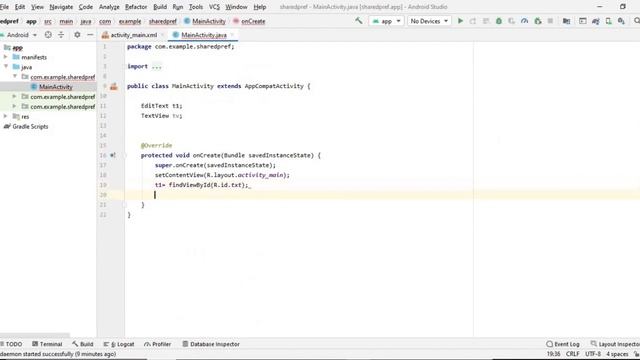Open the Database Inspector tool window
640x360 pixels.
coord(211,344)
